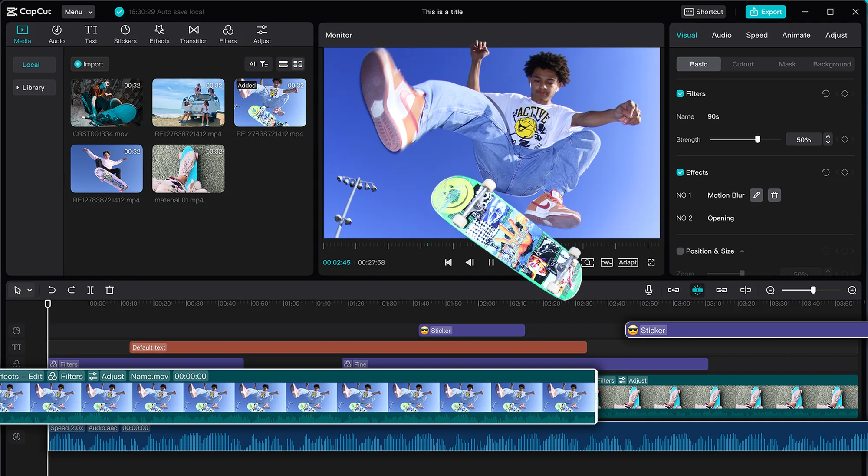
Task: Click the Export button
Action: coord(766,12)
